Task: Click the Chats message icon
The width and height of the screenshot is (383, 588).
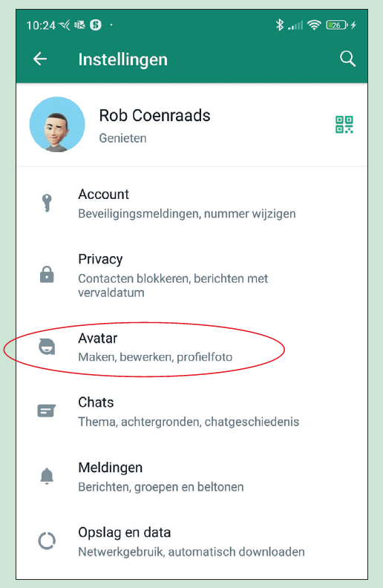Action: click(47, 411)
